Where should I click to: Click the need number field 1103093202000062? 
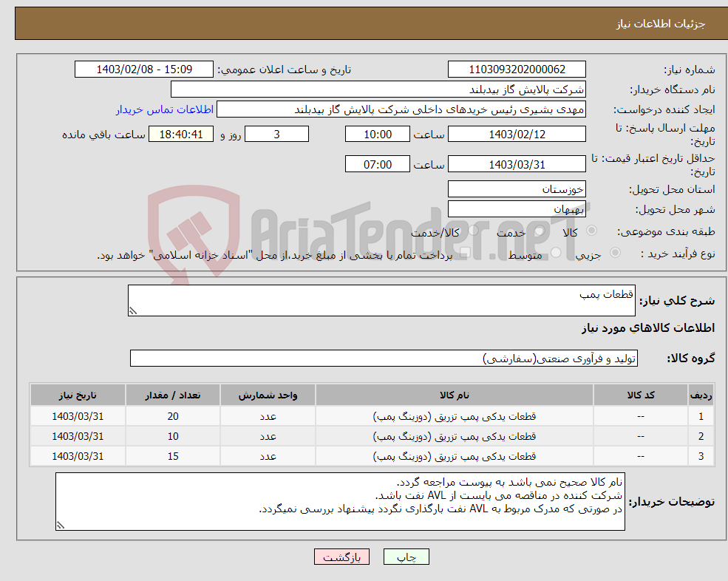coord(517,69)
